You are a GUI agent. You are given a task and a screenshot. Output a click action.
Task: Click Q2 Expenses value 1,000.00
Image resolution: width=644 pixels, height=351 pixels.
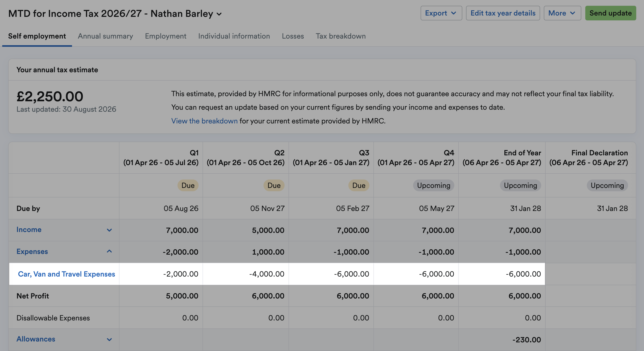[268, 252]
